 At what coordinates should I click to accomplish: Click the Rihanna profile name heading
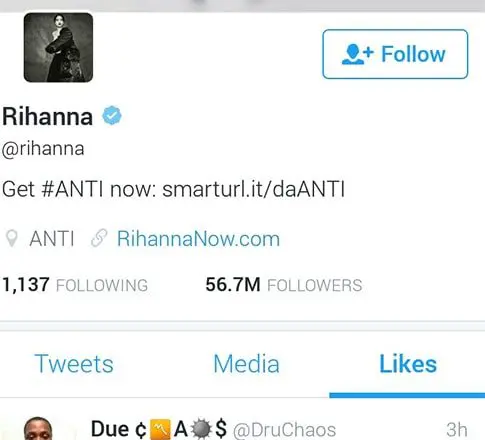pyautogui.click(x=47, y=116)
